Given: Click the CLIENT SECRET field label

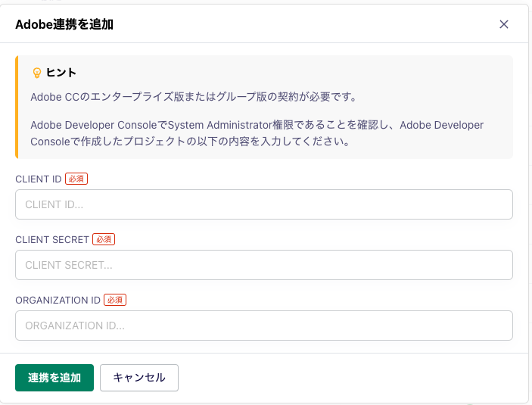Looking at the screenshot, I should (x=52, y=239).
